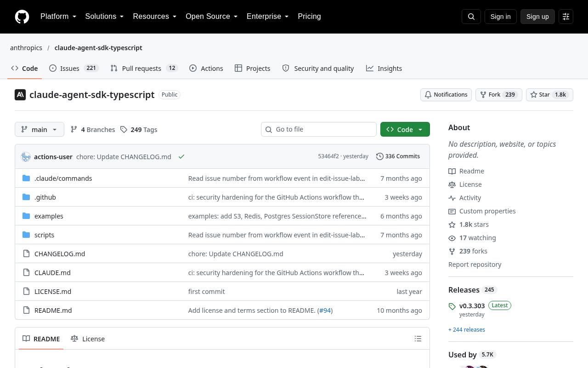
Task: Open the green Code dropdown button
Action: 405,129
